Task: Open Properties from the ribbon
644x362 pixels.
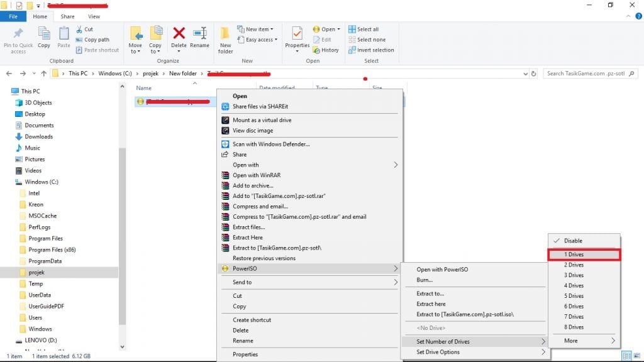Action: pyautogui.click(x=297, y=35)
